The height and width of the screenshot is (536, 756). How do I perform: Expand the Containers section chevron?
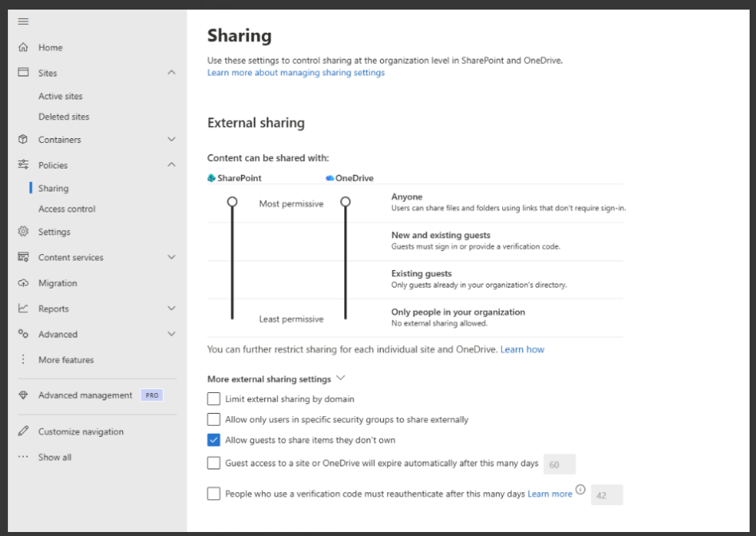point(171,140)
